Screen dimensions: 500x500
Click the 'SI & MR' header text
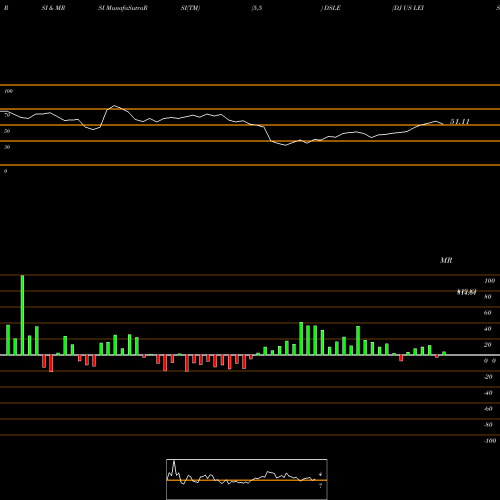click(x=53, y=8)
